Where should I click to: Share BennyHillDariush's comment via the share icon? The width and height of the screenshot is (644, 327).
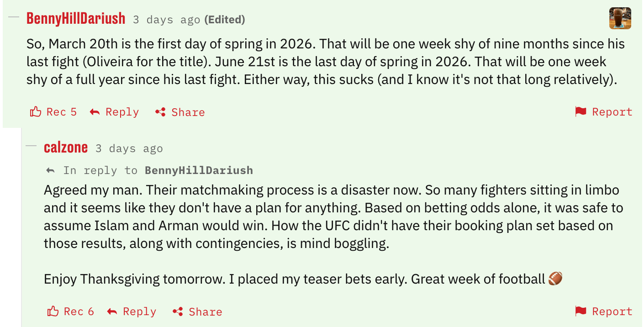pyautogui.click(x=160, y=112)
